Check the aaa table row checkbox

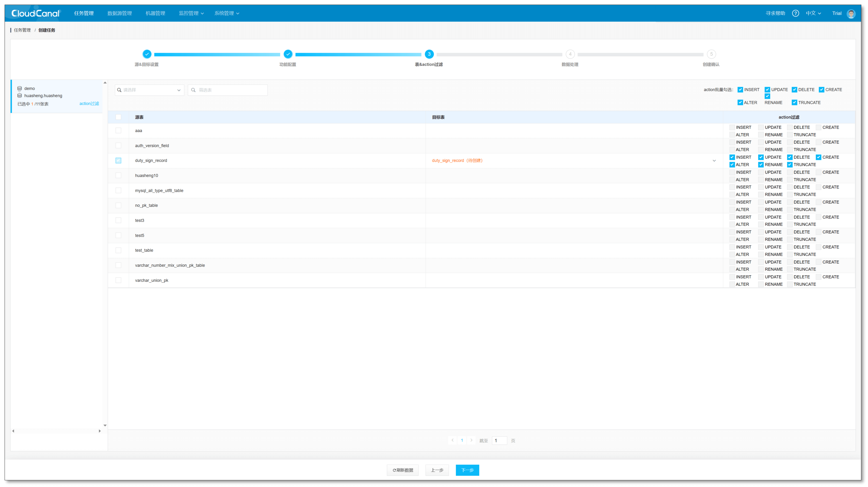(118, 130)
